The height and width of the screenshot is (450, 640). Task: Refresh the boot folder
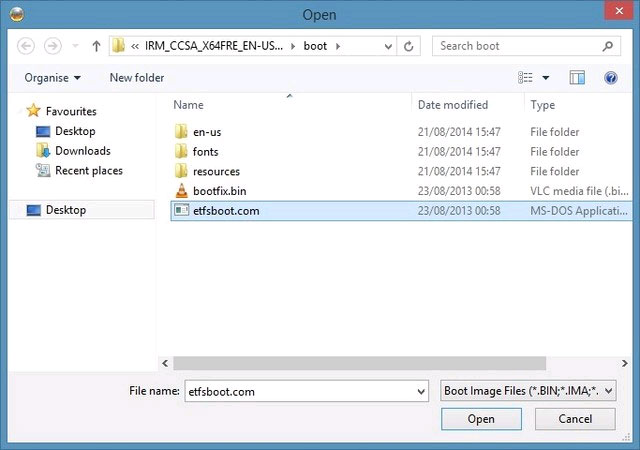(x=409, y=46)
